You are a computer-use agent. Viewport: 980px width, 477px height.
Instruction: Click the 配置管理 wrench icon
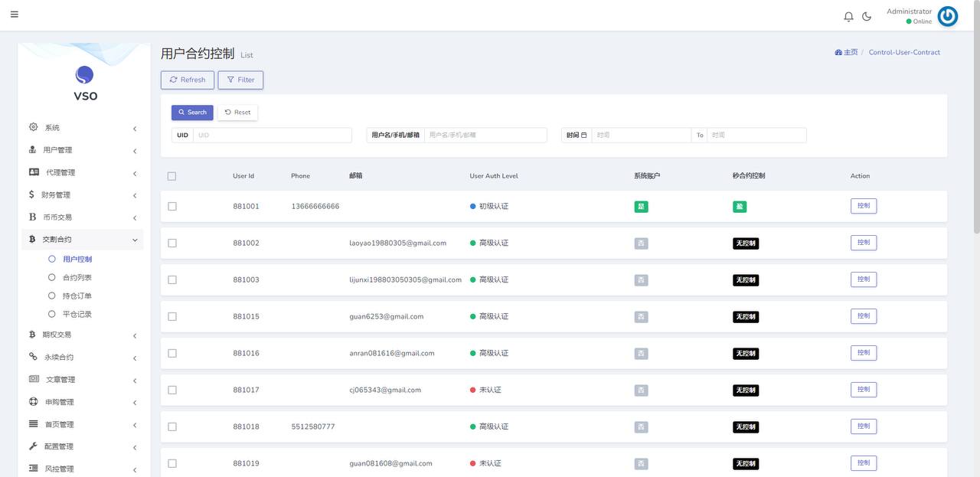coord(33,446)
